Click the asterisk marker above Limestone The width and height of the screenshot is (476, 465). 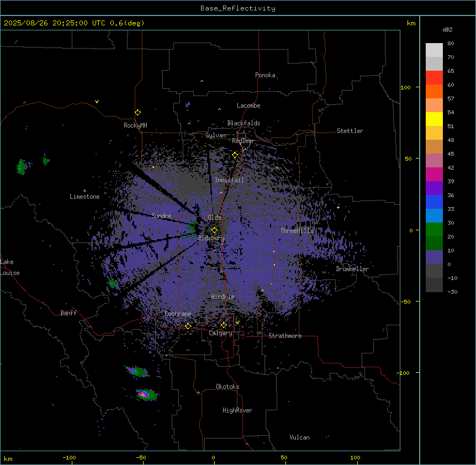click(84, 191)
